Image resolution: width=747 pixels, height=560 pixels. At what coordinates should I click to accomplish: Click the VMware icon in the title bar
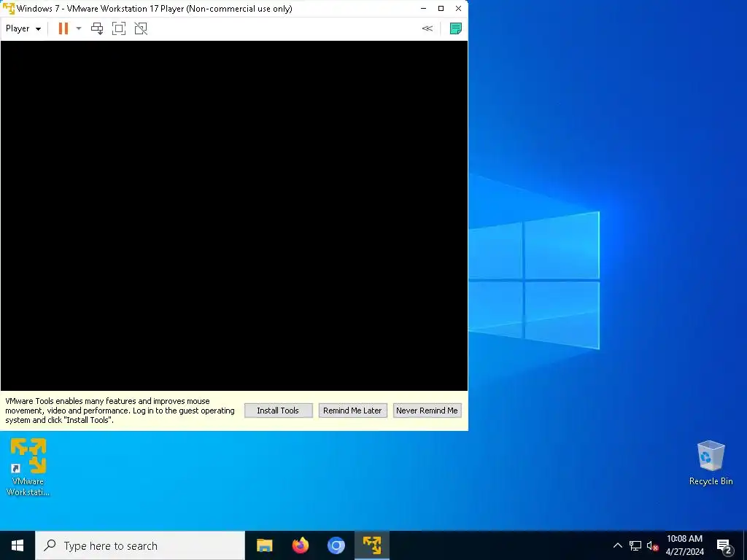pos(9,9)
